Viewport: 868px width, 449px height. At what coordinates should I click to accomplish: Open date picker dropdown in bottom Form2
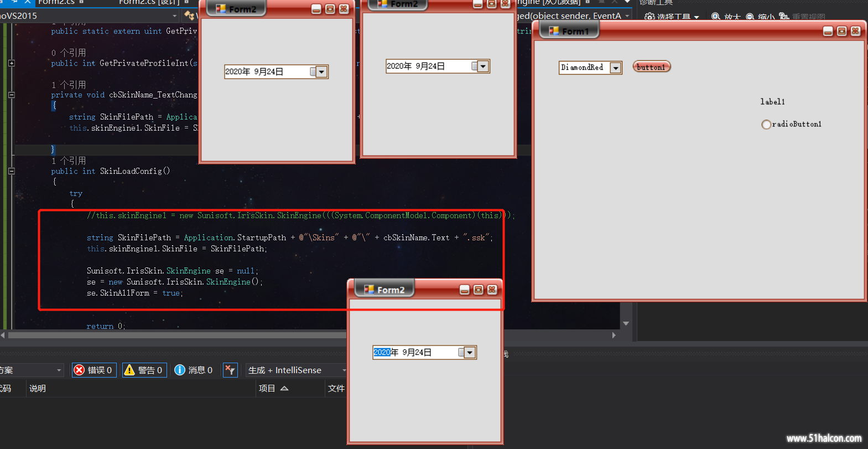click(x=470, y=352)
